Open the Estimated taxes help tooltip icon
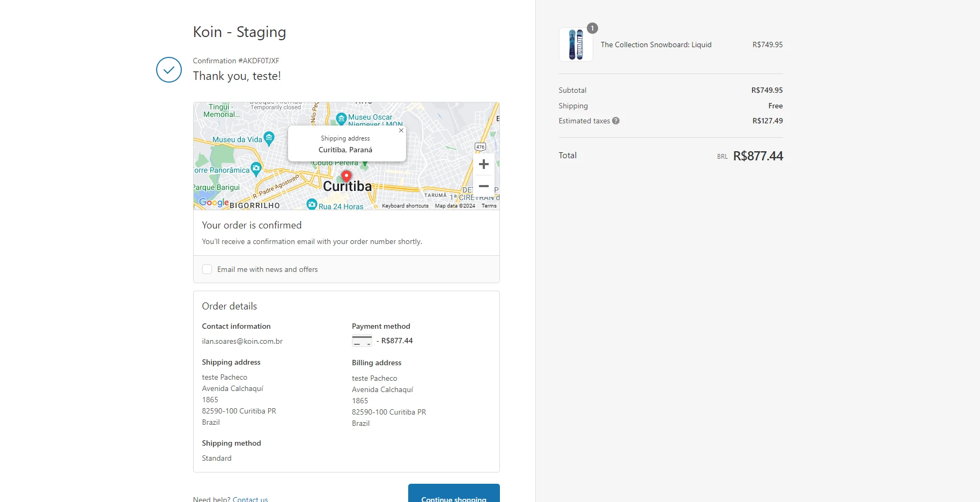 click(616, 121)
